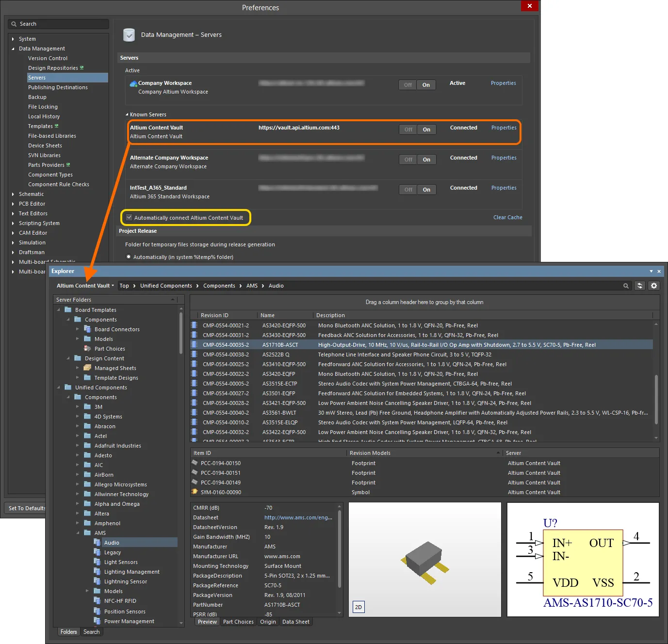Turn Off the Company Workspace server
668x644 pixels.
[x=407, y=85]
